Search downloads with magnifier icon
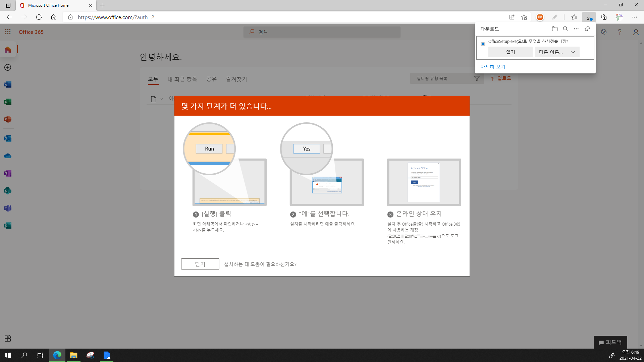 point(566,29)
